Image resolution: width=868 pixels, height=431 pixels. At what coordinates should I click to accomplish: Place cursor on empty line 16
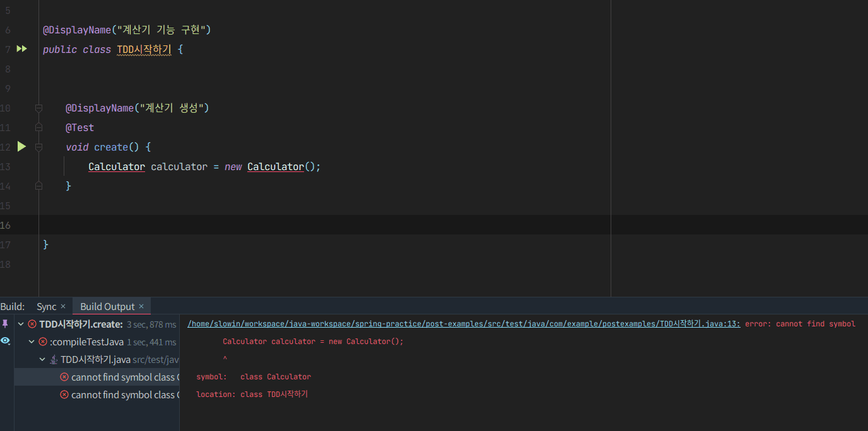click(x=315, y=225)
